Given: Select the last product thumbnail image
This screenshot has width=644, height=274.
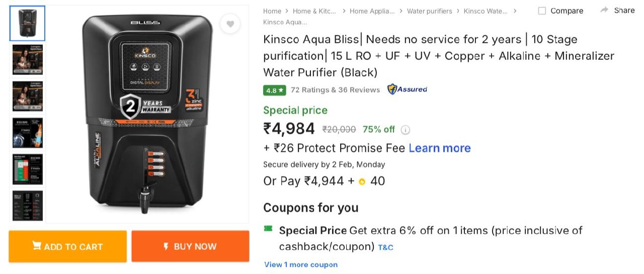Looking at the screenshot, I should (x=28, y=205).
